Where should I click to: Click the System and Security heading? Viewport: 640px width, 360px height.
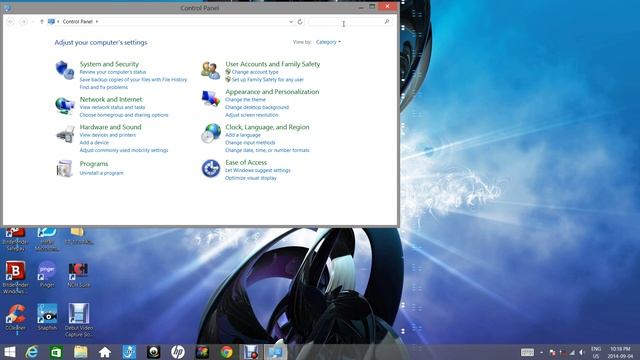tap(109, 64)
